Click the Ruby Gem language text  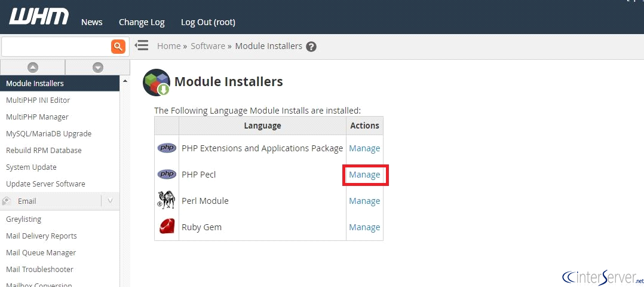[202, 227]
